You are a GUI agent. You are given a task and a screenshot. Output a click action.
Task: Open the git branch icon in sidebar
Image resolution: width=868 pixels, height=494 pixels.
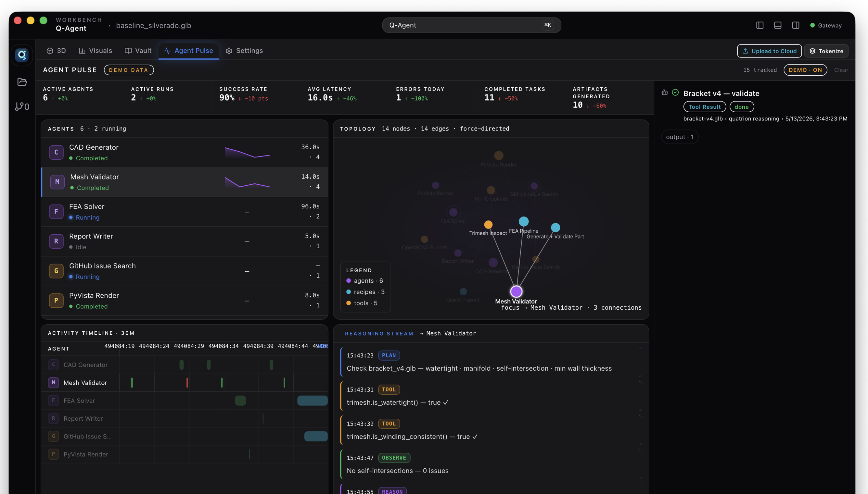click(22, 106)
